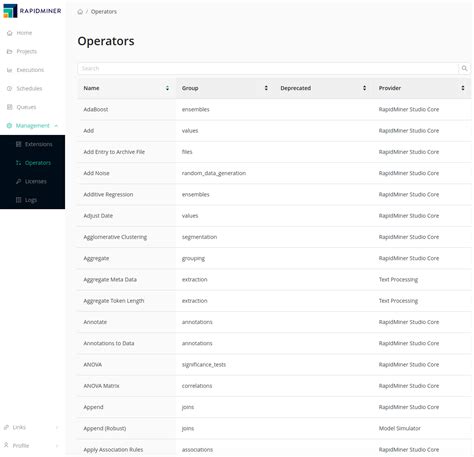Screen dimensions: 474x457
Task: Select the Append operator name
Action: [93, 407]
